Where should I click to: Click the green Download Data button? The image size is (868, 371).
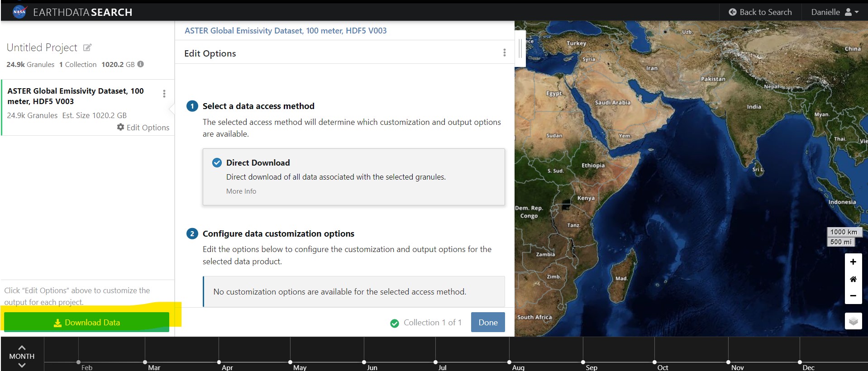coord(86,322)
